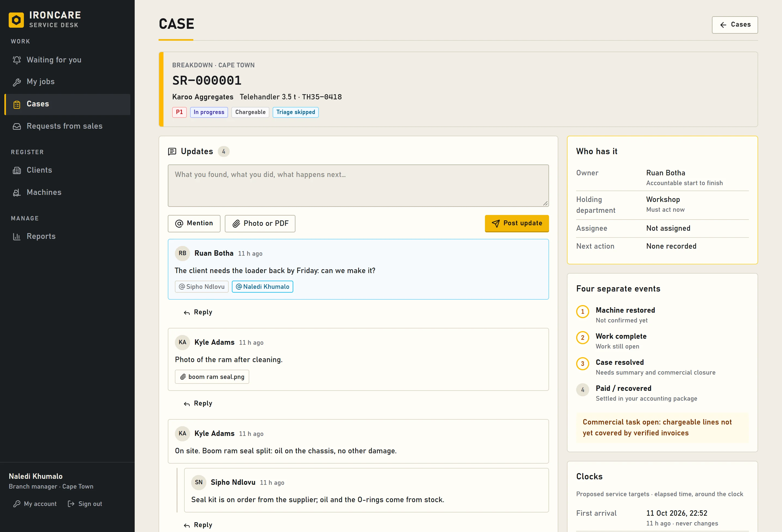Click the paperclip icon on Photo or PDF
Screen dimensions: 782x532
236,224
